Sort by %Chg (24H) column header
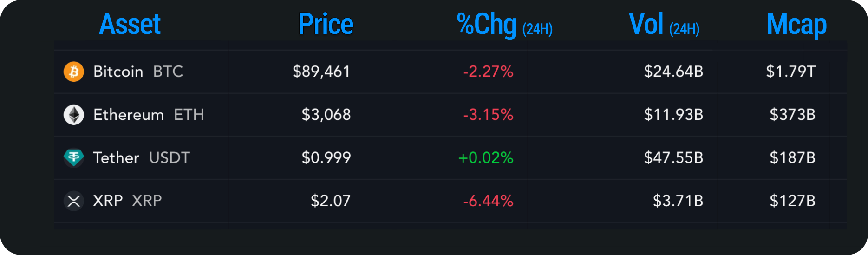The width and height of the screenshot is (868, 255). 504,25
